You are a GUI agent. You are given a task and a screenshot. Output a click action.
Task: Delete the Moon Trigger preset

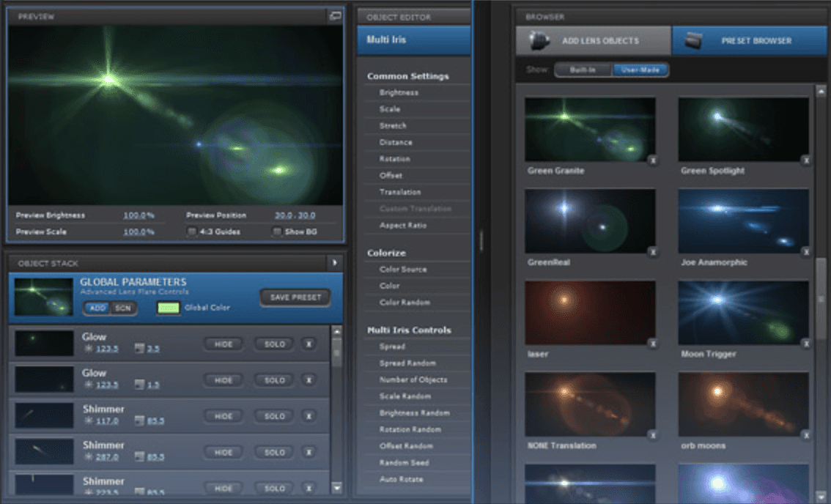pos(806,344)
